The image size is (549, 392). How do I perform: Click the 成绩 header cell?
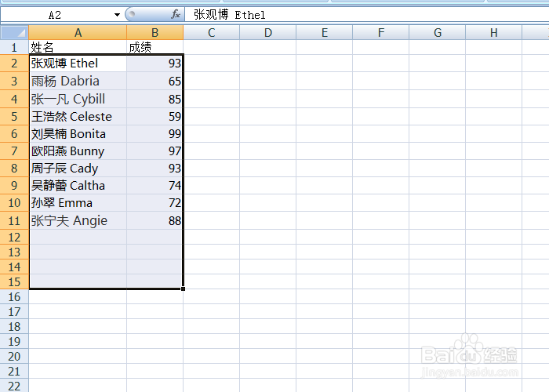pyautogui.click(x=155, y=47)
